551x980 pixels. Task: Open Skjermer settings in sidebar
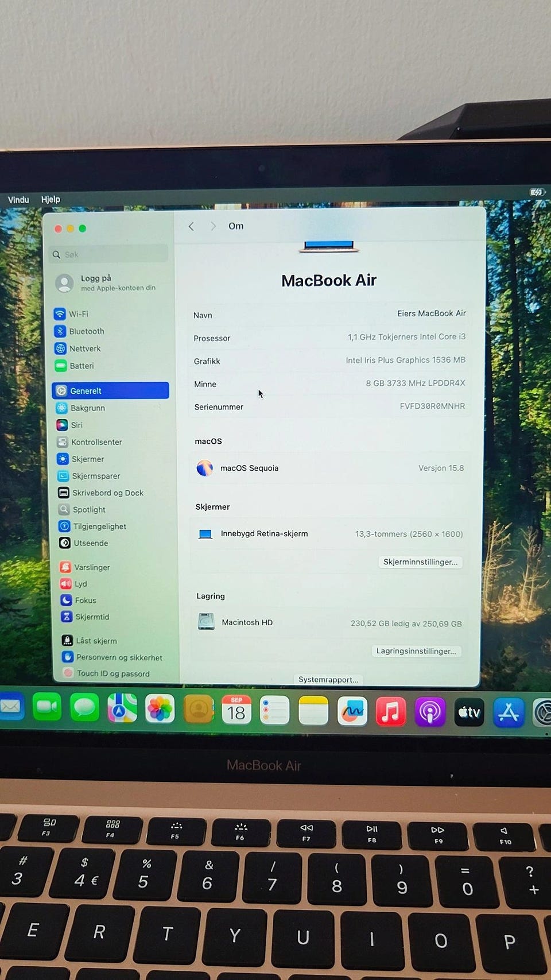(x=81, y=459)
